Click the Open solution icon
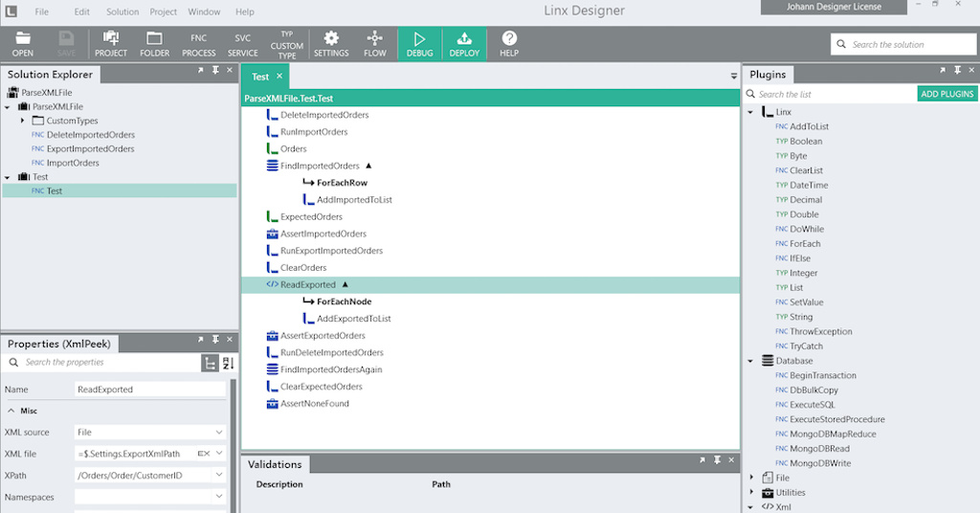Image resolution: width=980 pixels, height=513 pixels. pyautogui.click(x=23, y=39)
